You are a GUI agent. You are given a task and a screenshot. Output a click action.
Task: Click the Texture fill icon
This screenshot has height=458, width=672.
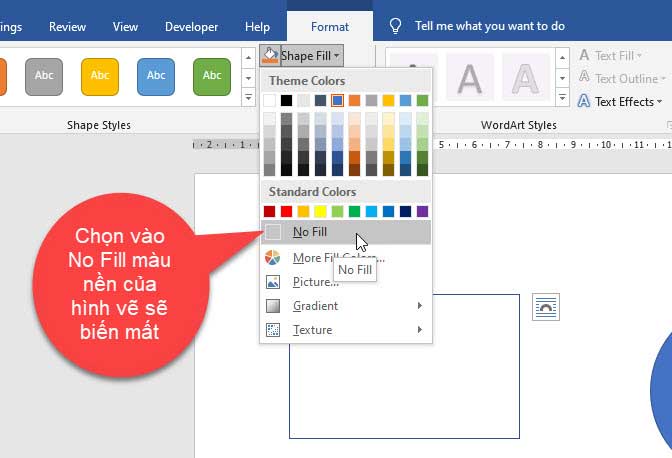273,330
